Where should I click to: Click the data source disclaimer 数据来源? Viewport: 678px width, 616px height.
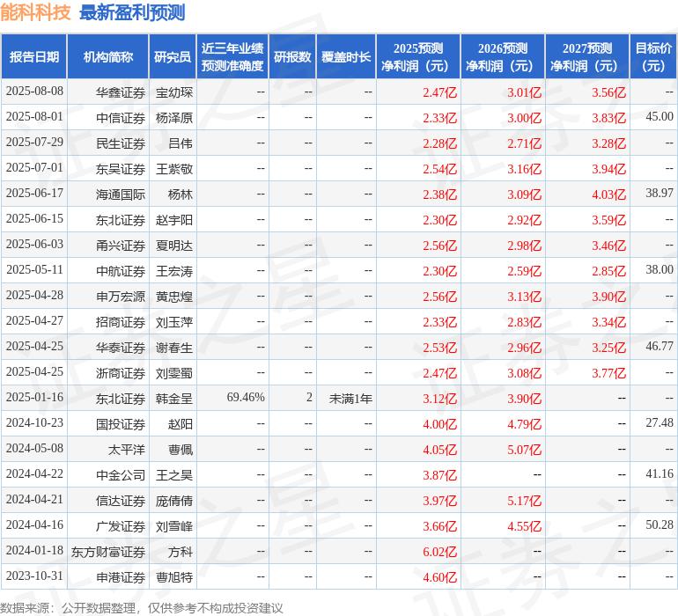pos(142,608)
